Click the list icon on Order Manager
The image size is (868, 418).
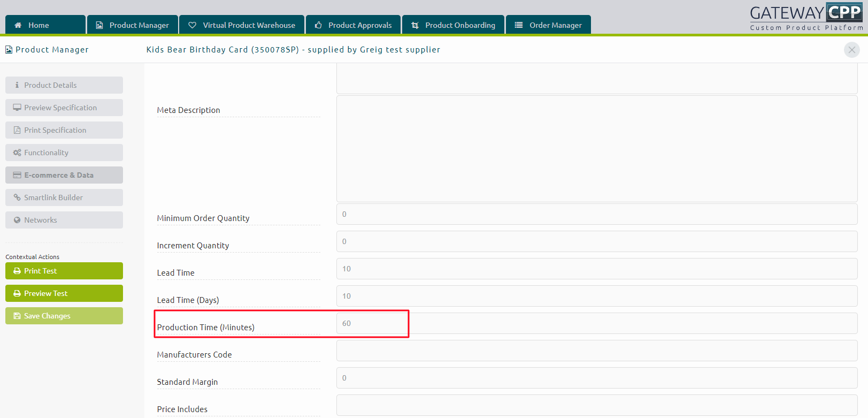coord(519,25)
